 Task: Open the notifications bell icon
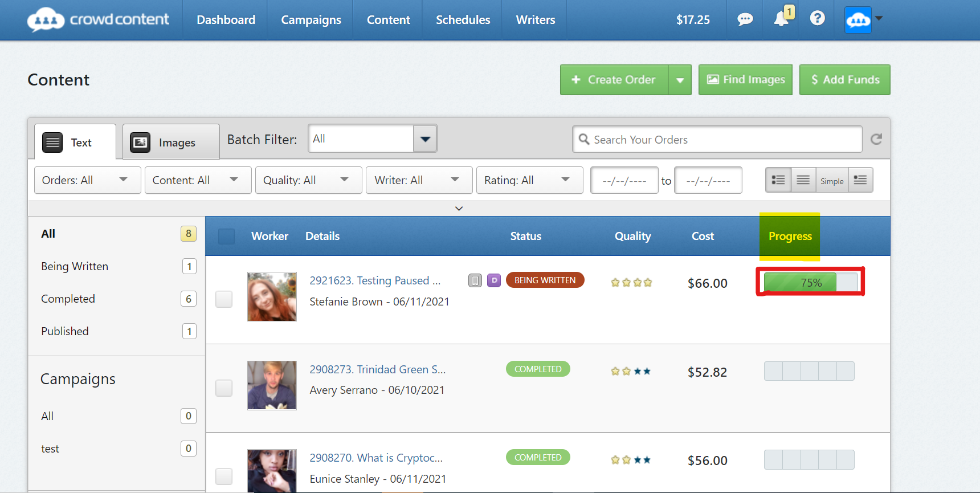coord(781,19)
